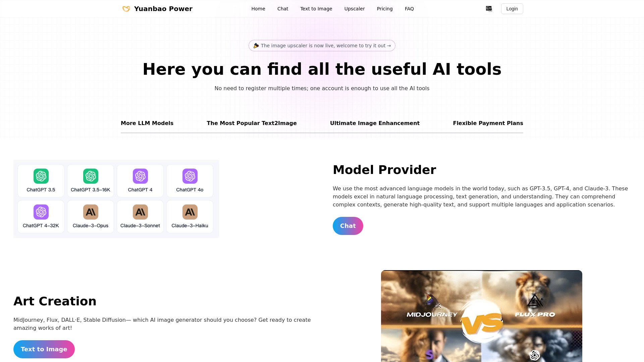Viewport: 644px width, 362px height.
Task: Click the Text to Image art creation button
Action: tap(44, 349)
